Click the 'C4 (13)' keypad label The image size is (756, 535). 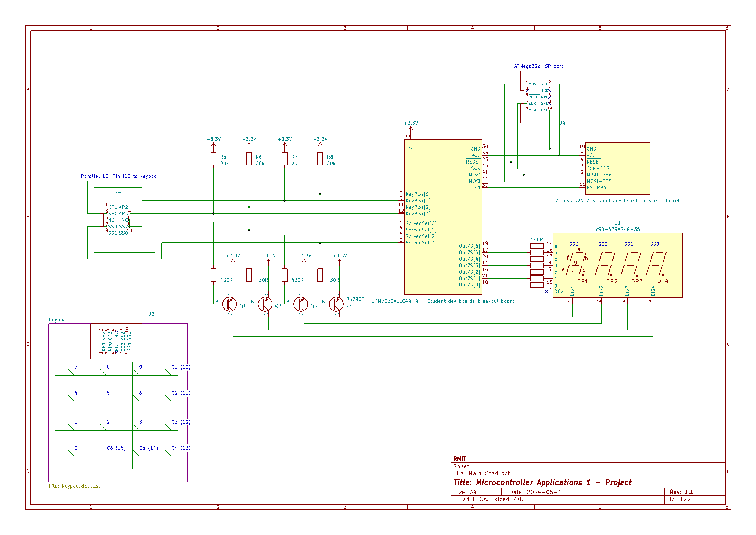[181, 448]
